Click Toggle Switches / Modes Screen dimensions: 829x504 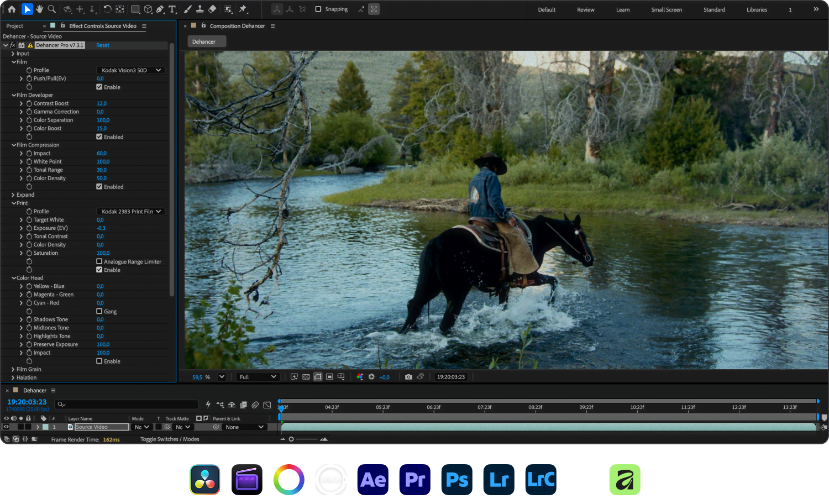170,439
